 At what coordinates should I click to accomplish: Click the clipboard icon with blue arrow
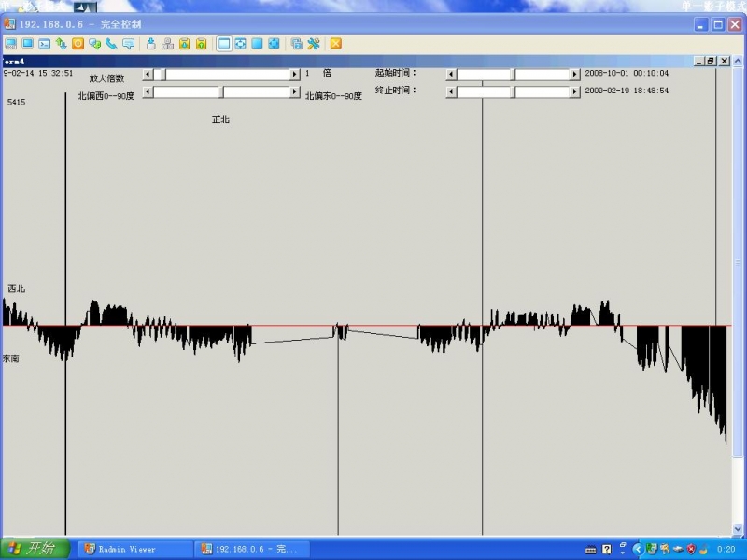(184, 44)
